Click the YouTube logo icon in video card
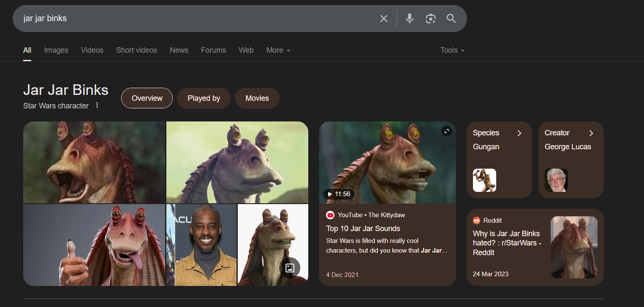 coord(330,215)
